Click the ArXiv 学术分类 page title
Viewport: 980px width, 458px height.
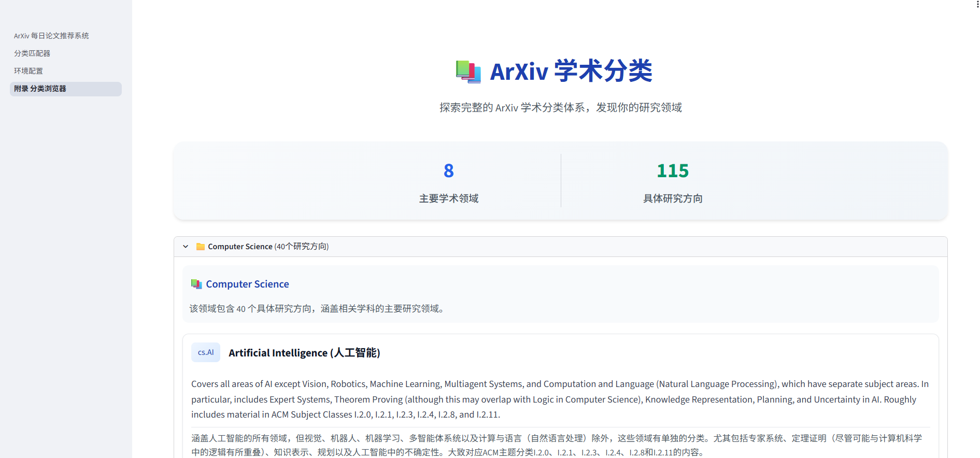571,71
